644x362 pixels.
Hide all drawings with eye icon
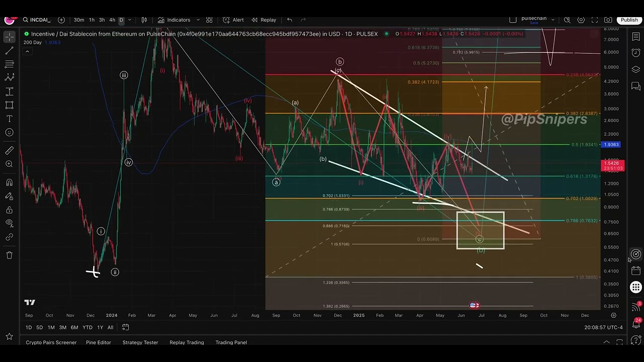10,223
